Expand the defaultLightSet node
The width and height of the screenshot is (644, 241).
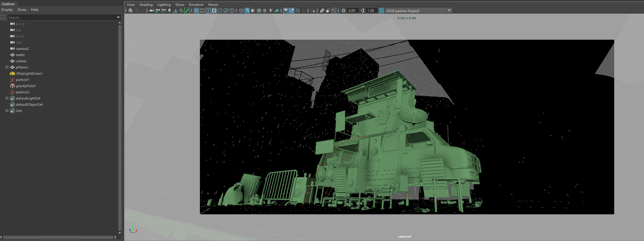(x=7, y=98)
